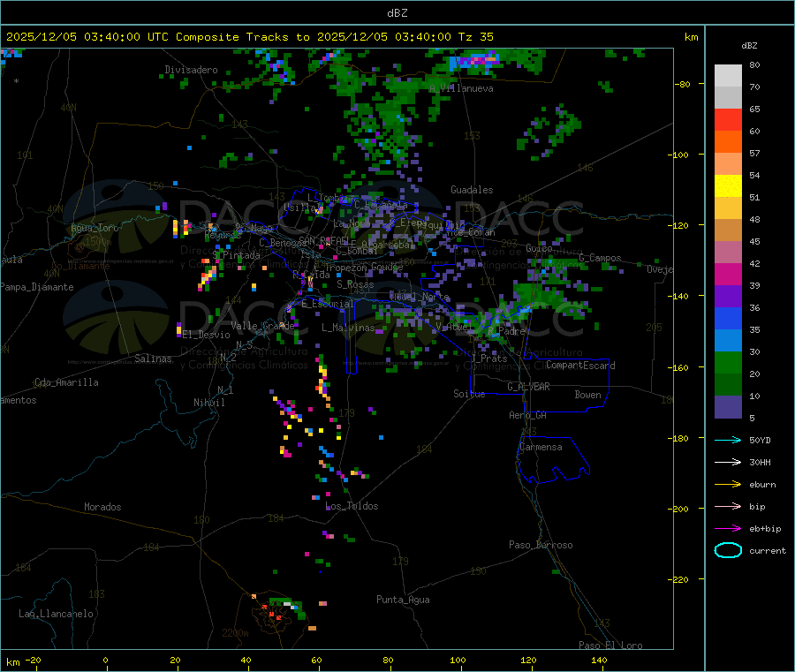
Task: Select the Los_Toldos label
Action: click(352, 506)
